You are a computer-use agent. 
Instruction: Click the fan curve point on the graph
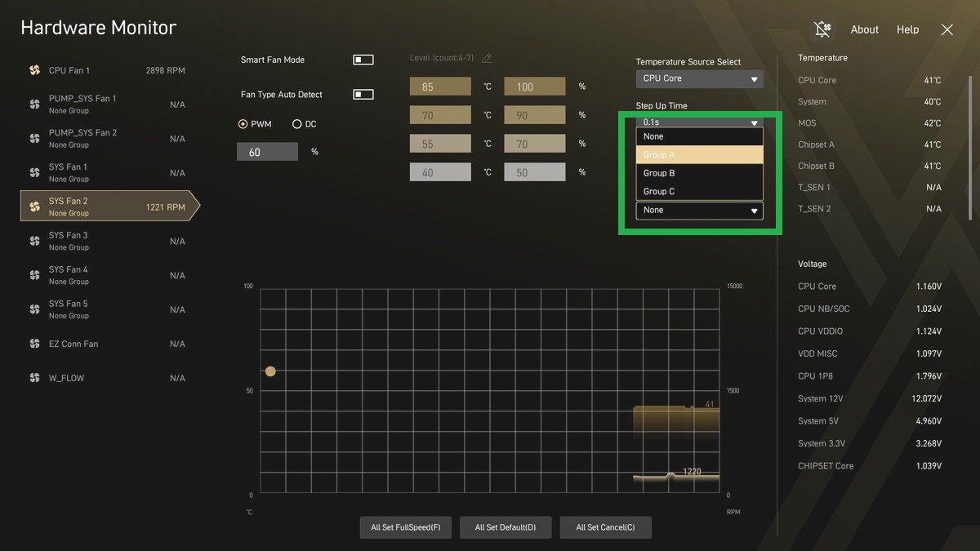tap(270, 371)
